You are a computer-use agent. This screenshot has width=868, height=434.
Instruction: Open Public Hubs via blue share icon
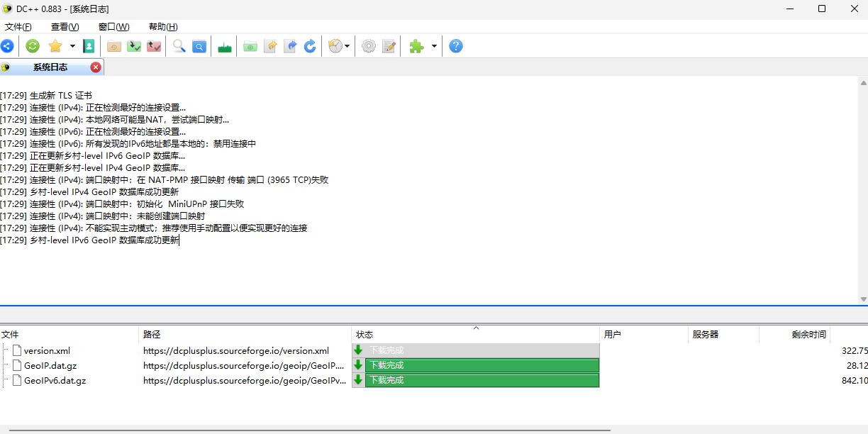tap(6, 46)
